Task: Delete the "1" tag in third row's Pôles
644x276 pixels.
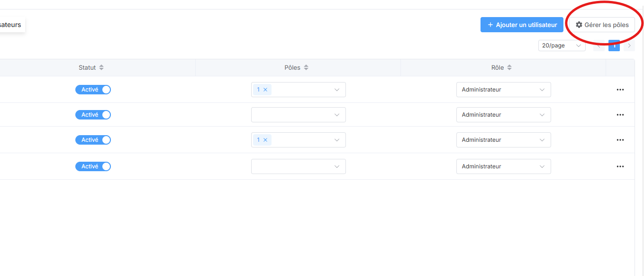Action: [x=265, y=140]
